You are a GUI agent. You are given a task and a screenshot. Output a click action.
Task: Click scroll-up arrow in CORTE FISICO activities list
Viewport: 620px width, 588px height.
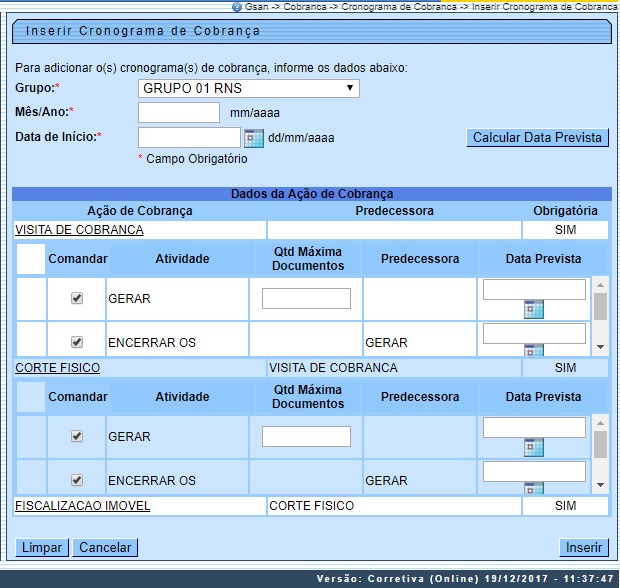tap(600, 423)
